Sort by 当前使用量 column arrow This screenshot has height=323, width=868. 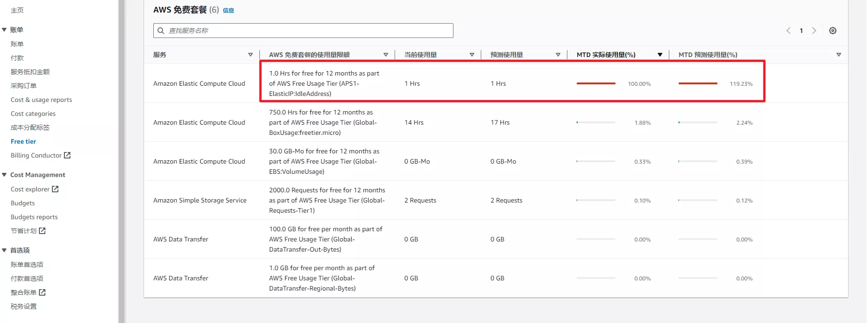coord(472,55)
